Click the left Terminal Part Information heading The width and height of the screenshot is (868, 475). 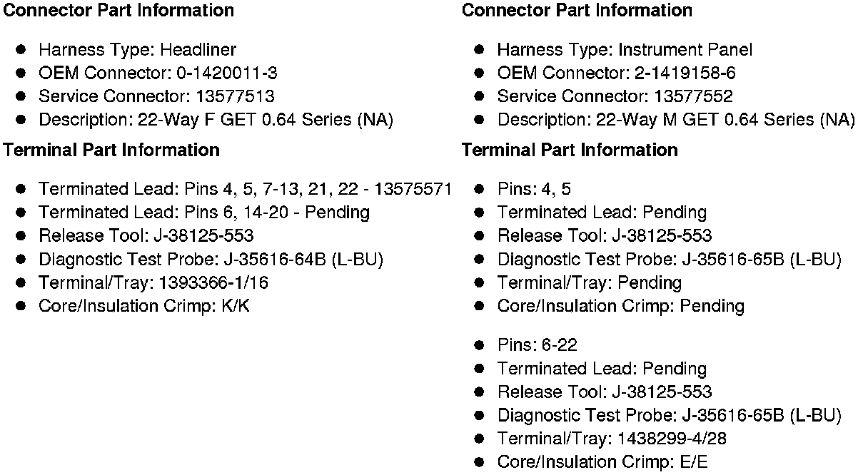pos(111,150)
